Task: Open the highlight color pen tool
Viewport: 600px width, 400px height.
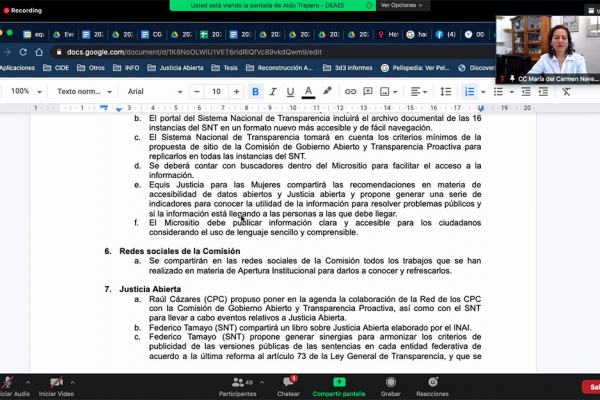Action: (x=327, y=91)
